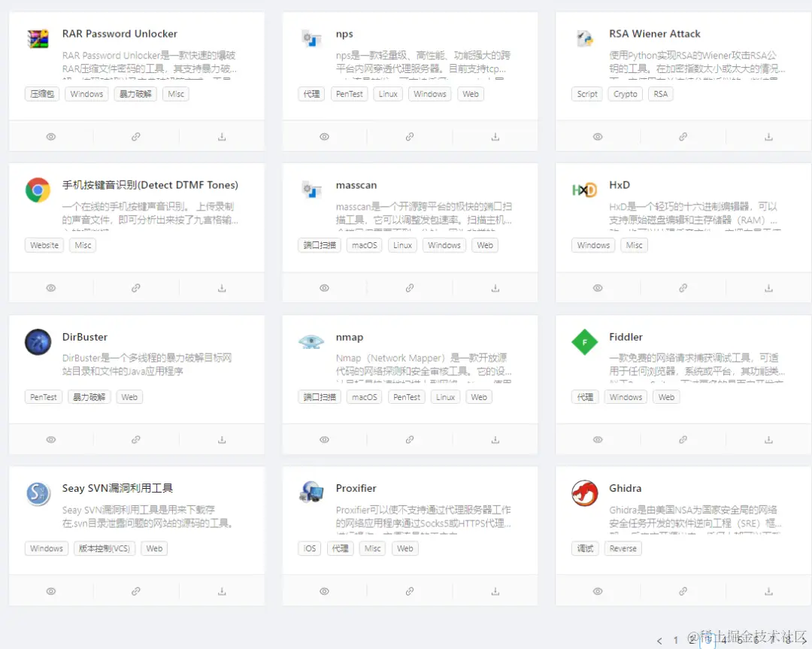Click the nmap eye icon

point(311,342)
